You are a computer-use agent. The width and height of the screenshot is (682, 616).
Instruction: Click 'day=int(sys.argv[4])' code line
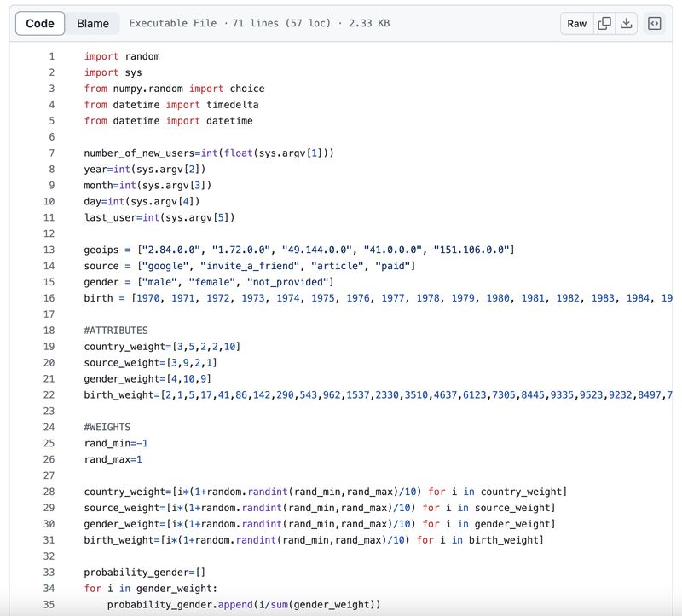pyautogui.click(x=142, y=201)
